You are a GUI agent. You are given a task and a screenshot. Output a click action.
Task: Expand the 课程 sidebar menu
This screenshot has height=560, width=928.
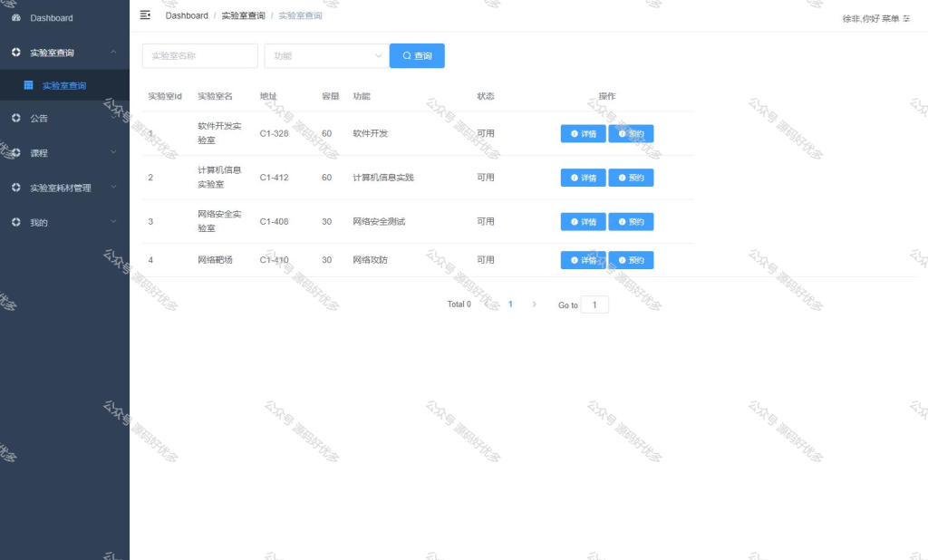coord(64,153)
